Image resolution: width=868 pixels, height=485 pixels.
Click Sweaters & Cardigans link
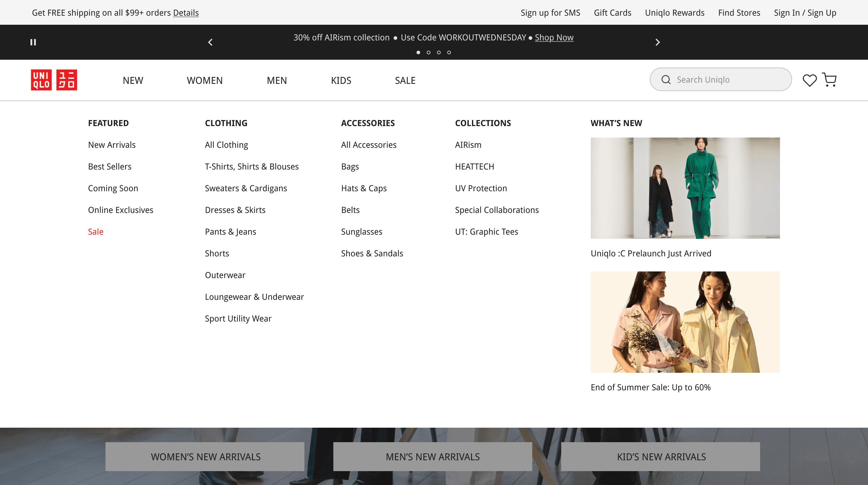point(246,188)
